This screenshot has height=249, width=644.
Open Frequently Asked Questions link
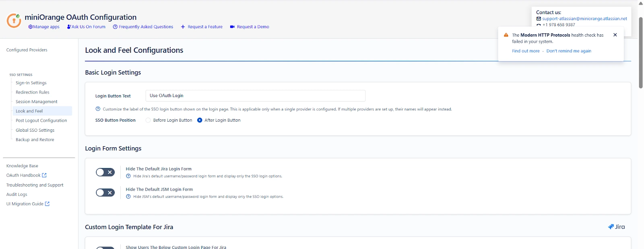coord(143,27)
